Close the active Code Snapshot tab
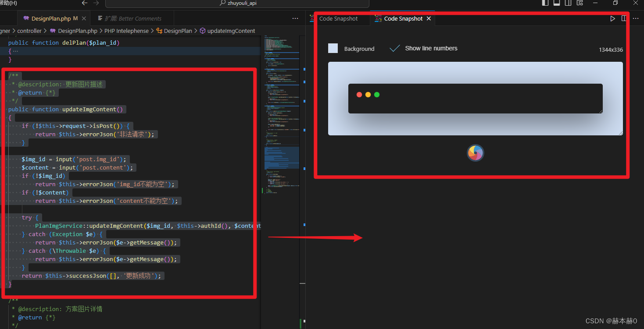Viewport: 644px width, 329px height. (429, 18)
